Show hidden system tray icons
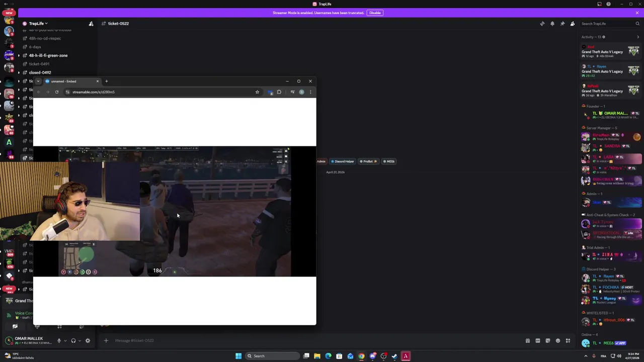Viewport: 644px width, 362px height. pos(586,356)
